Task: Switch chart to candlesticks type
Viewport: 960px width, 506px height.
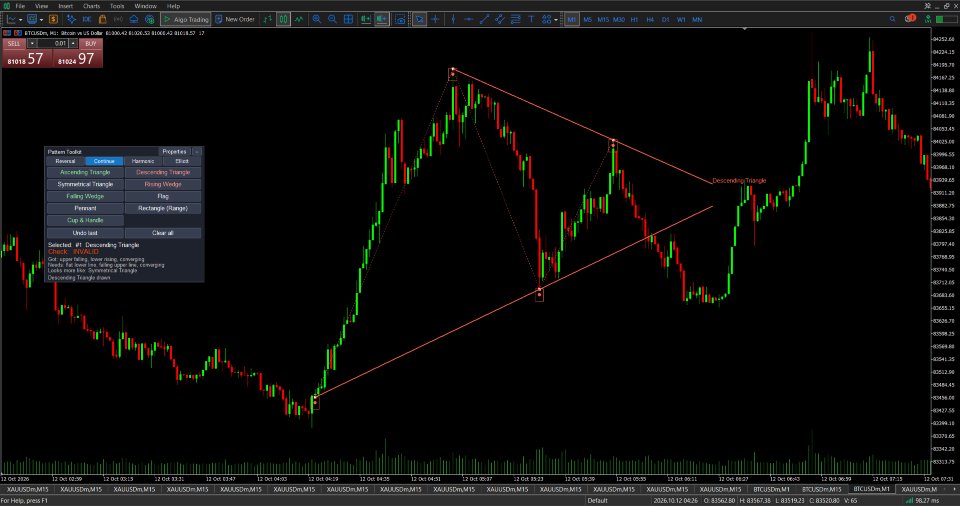Action: click(283, 20)
